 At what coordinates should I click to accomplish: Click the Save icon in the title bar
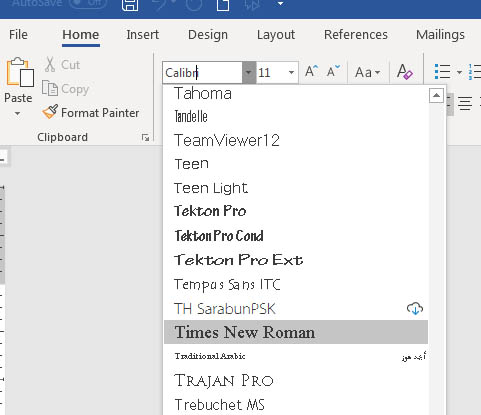130,5
